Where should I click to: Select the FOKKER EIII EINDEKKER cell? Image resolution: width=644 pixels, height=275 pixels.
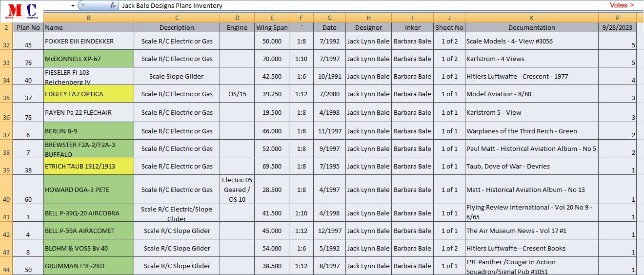tap(89, 41)
